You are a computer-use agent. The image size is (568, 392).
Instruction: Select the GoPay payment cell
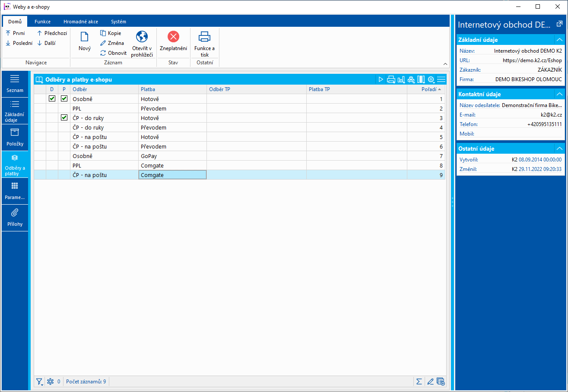pyautogui.click(x=173, y=156)
